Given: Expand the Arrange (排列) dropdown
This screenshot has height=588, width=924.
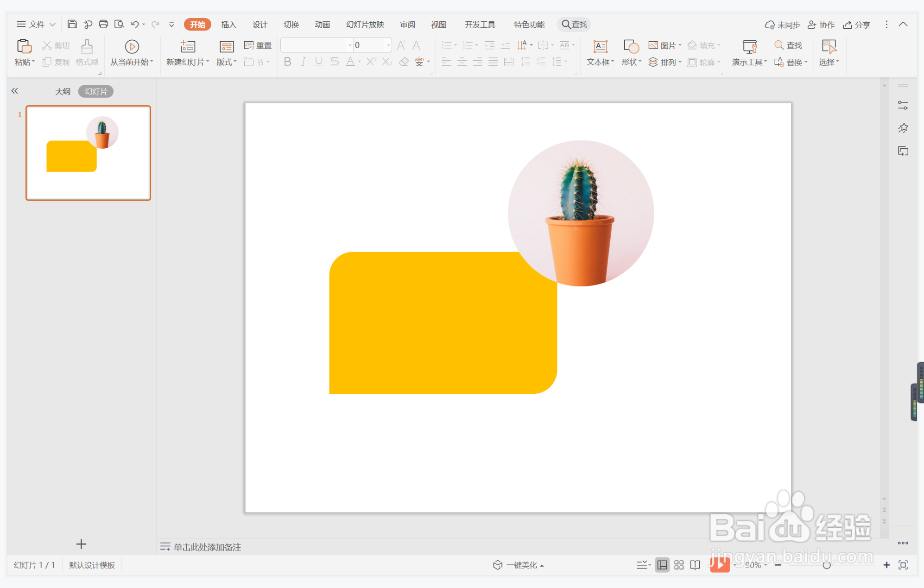Looking at the screenshot, I should [x=680, y=62].
